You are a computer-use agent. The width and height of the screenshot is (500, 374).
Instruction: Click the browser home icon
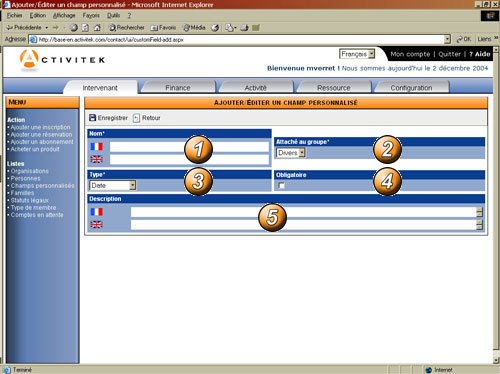click(x=97, y=28)
